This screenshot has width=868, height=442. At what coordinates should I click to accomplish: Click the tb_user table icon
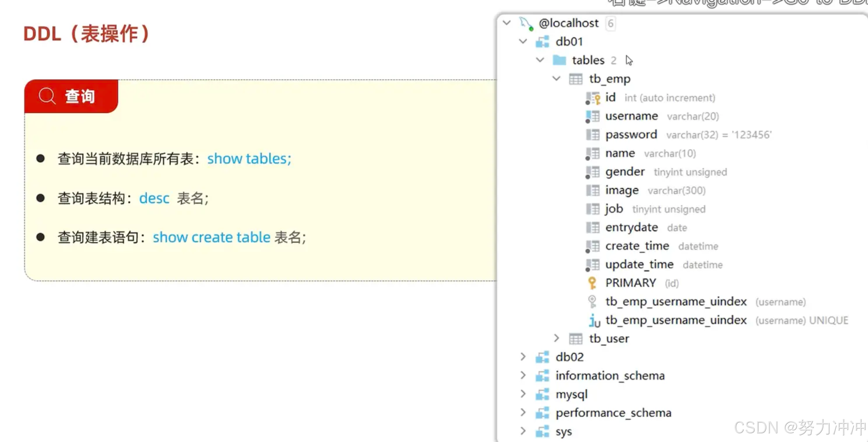[575, 339]
